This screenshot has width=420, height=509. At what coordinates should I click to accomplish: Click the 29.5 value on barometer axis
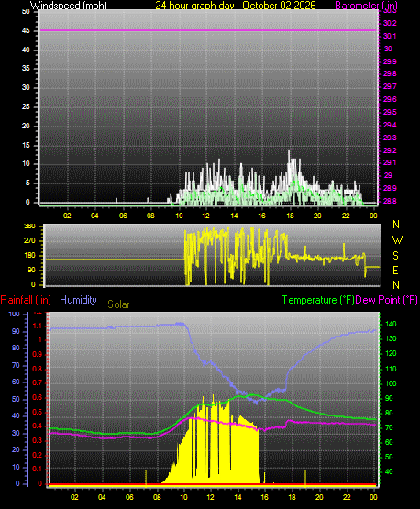390,112
